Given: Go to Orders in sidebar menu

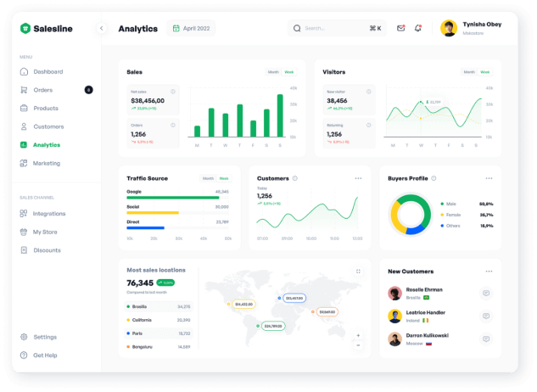Looking at the screenshot, I should pos(42,90).
